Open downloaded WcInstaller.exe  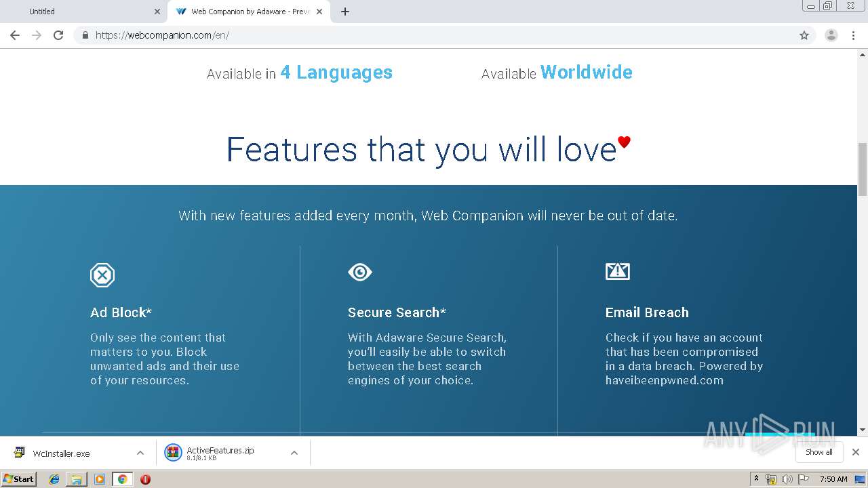click(61, 453)
